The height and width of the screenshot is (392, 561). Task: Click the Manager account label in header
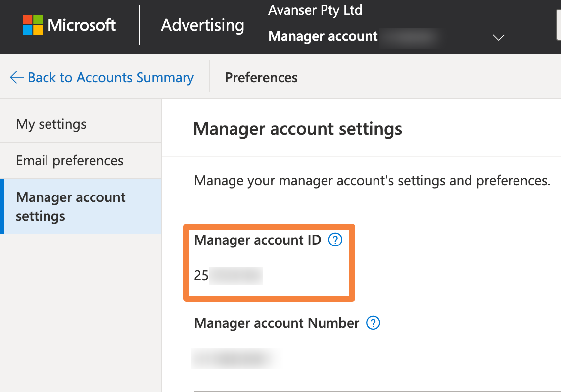[323, 36]
